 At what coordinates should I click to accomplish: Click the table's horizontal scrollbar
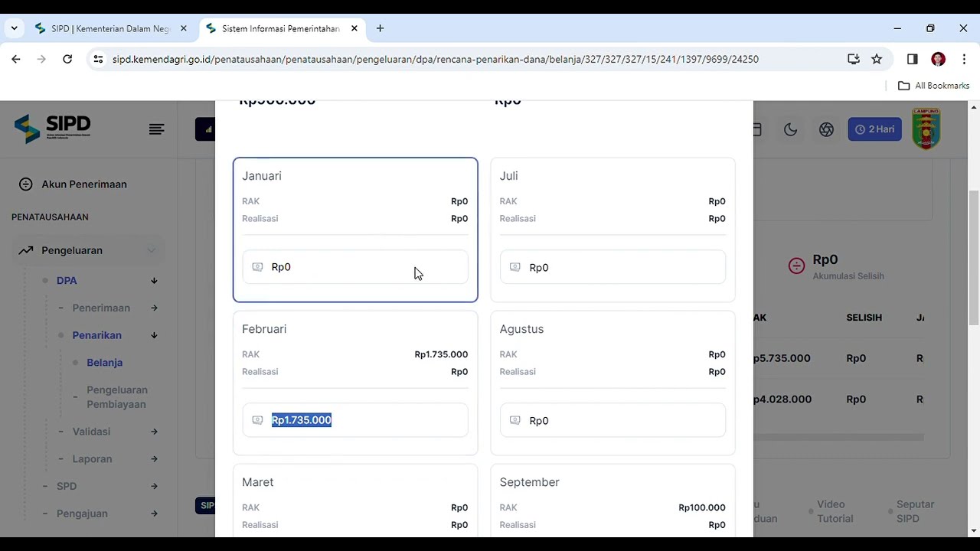click(x=838, y=437)
